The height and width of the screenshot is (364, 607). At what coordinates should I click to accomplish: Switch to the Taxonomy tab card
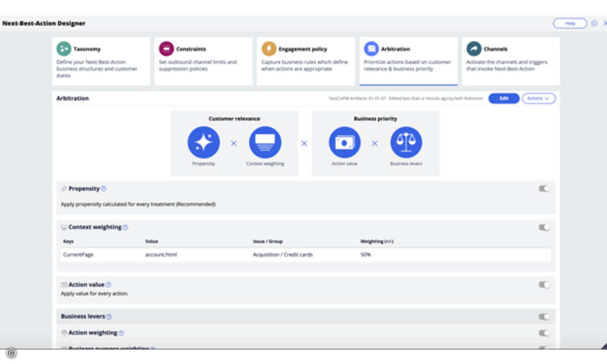101,61
